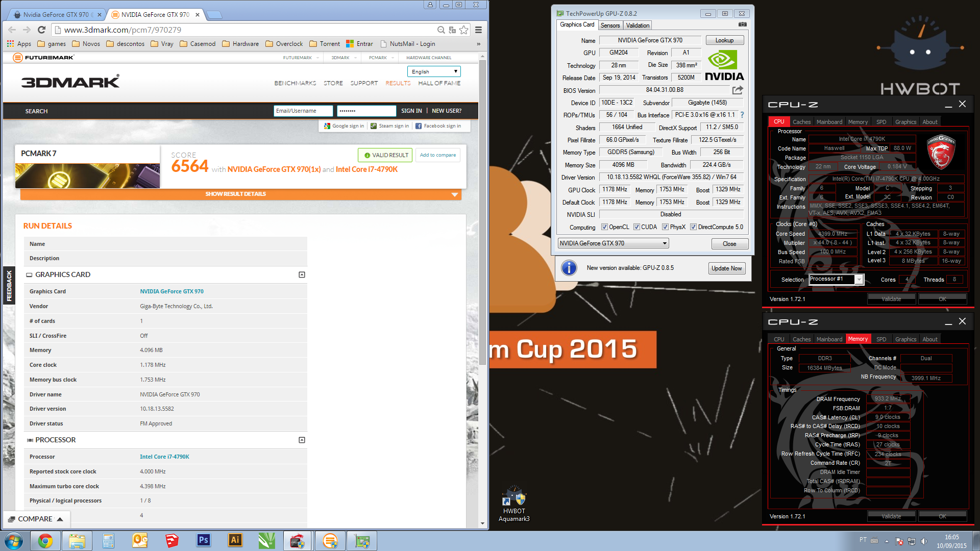The height and width of the screenshot is (551, 980).
Task: Open the Intel Core i7-4790K processor link
Action: point(164,457)
